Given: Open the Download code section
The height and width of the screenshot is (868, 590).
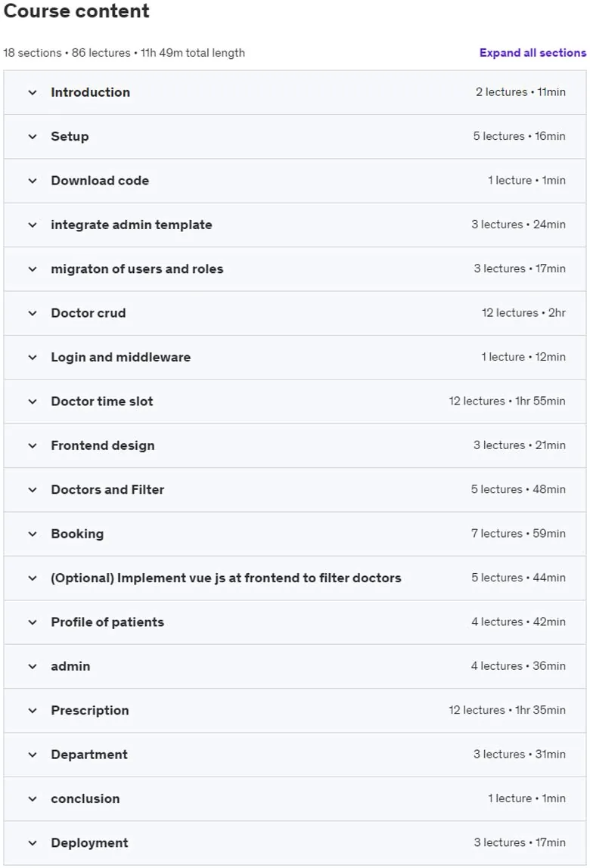Looking at the screenshot, I should click(x=295, y=181).
